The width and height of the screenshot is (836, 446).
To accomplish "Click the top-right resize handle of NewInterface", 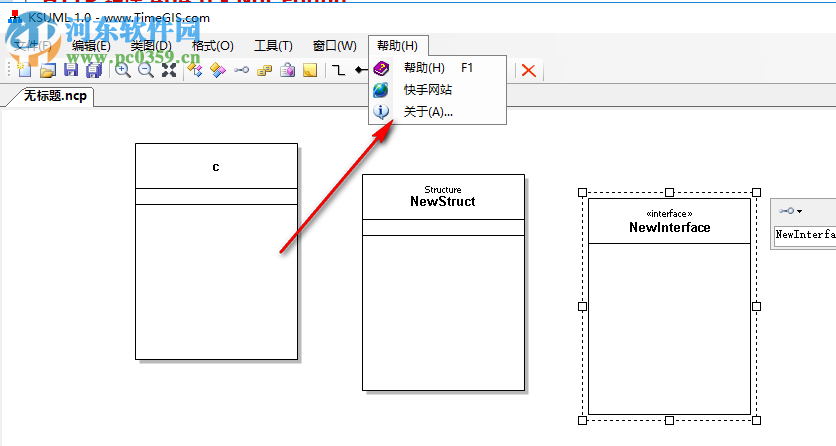I will 757,192.
